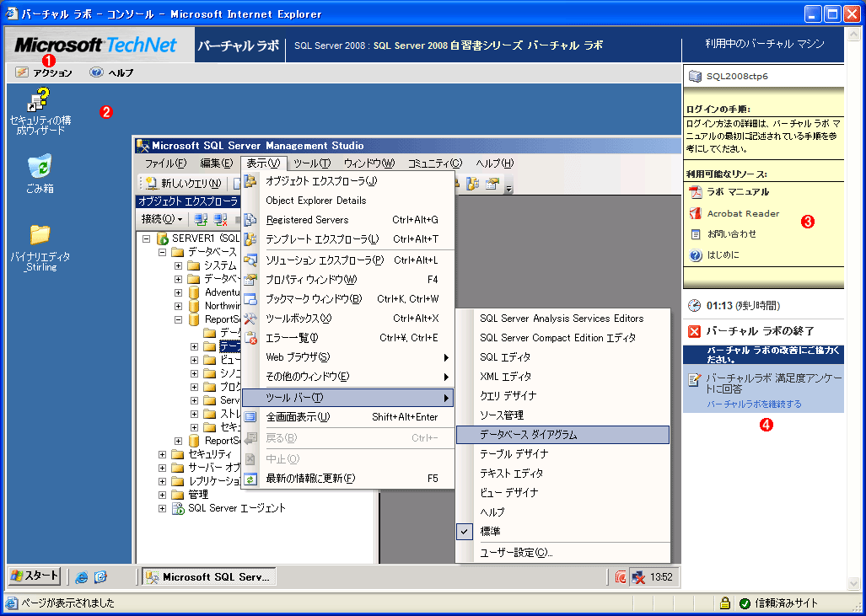
Task: Click バーチャル ラボの終了 link
Action: 760,331
